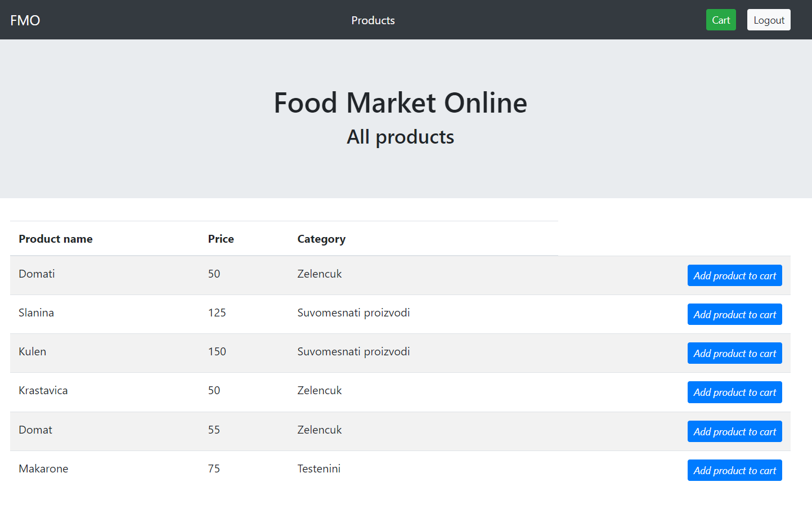Add Krastavica to the cart
This screenshot has width=812, height=522.
734,392
